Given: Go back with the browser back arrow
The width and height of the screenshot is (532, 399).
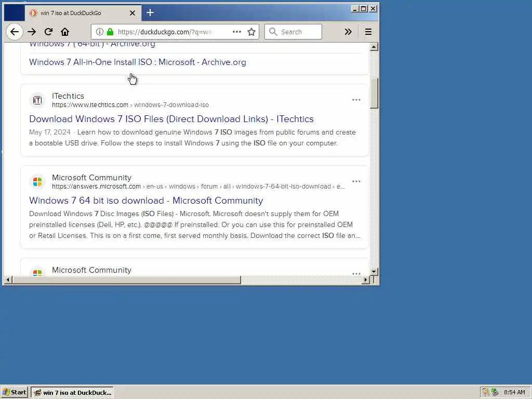Looking at the screenshot, I should tap(14, 32).
